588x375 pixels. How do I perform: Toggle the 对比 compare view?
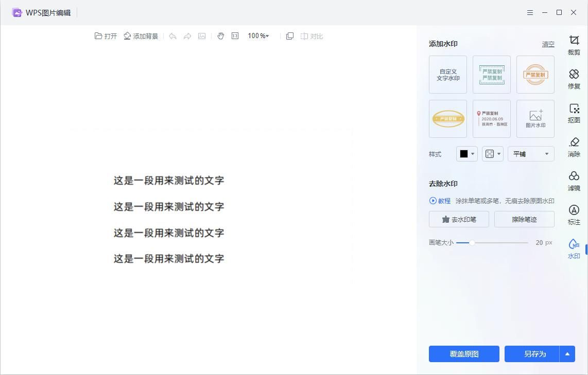(x=312, y=36)
